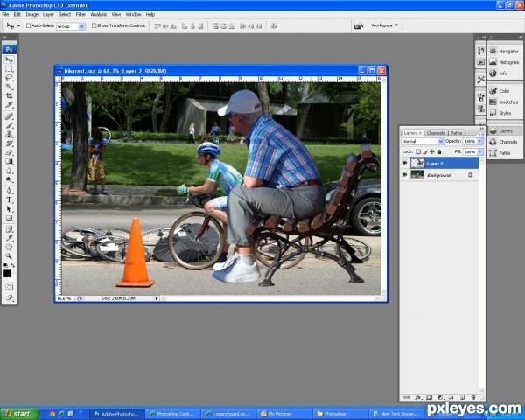Click the Windows Start button
The width and height of the screenshot is (525, 420).
[x=19, y=414]
